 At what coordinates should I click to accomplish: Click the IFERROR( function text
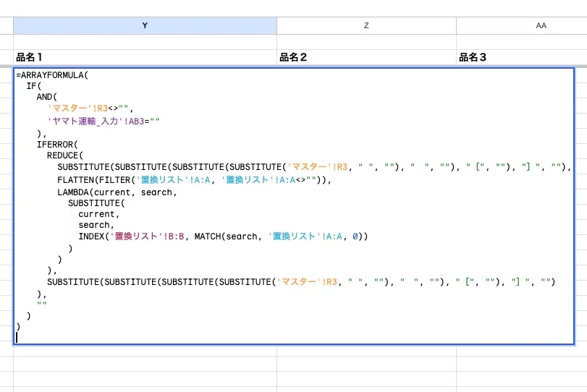[x=57, y=145]
